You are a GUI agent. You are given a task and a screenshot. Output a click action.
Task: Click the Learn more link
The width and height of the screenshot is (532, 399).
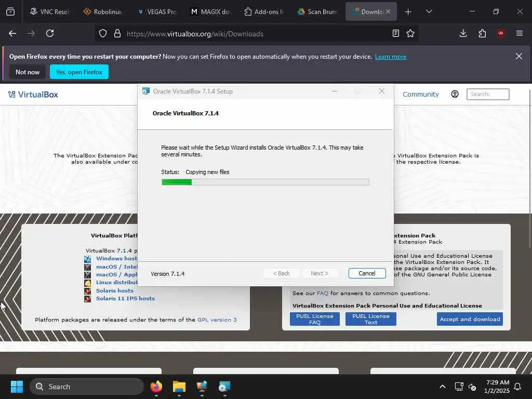391,57
